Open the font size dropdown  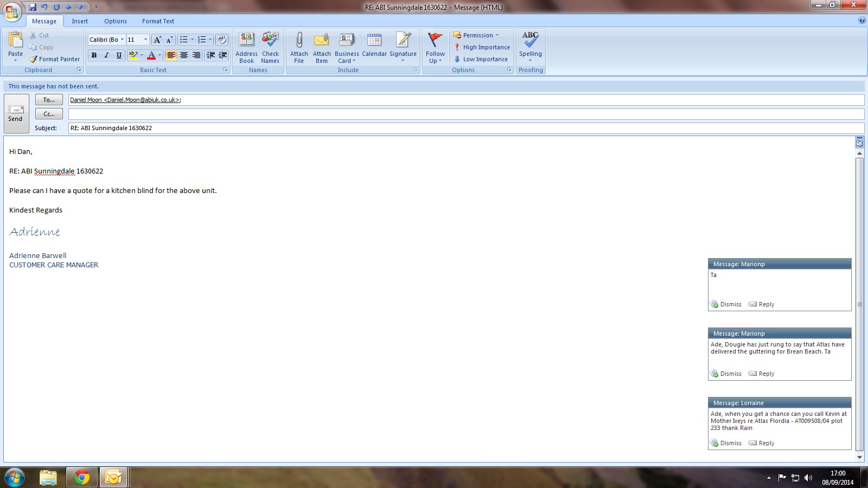point(145,40)
